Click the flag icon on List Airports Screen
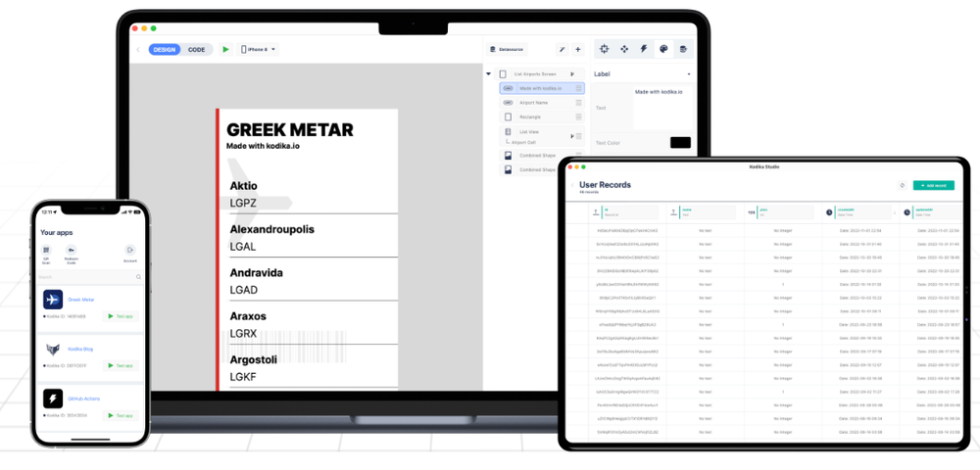Image resolution: width=980 pixels, height=470 pixels. click(x=572, y=74)
